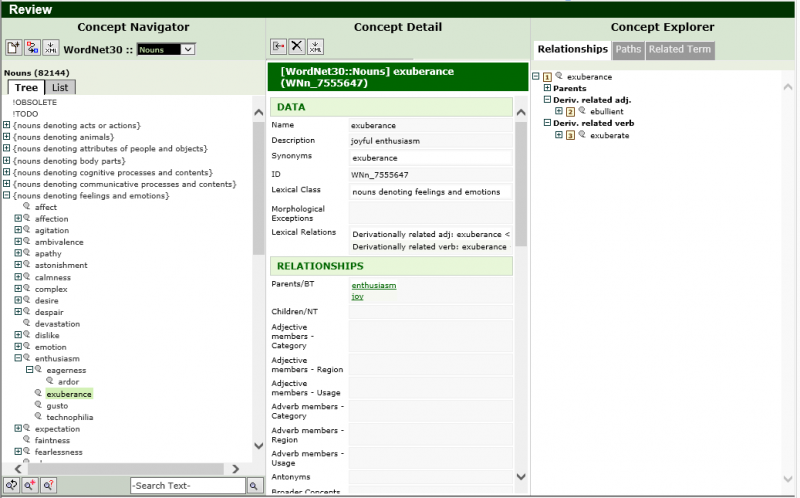Follow the enthusiasm parent link
800x498 pixels.
pyautogui.click(x=374, y=285)
